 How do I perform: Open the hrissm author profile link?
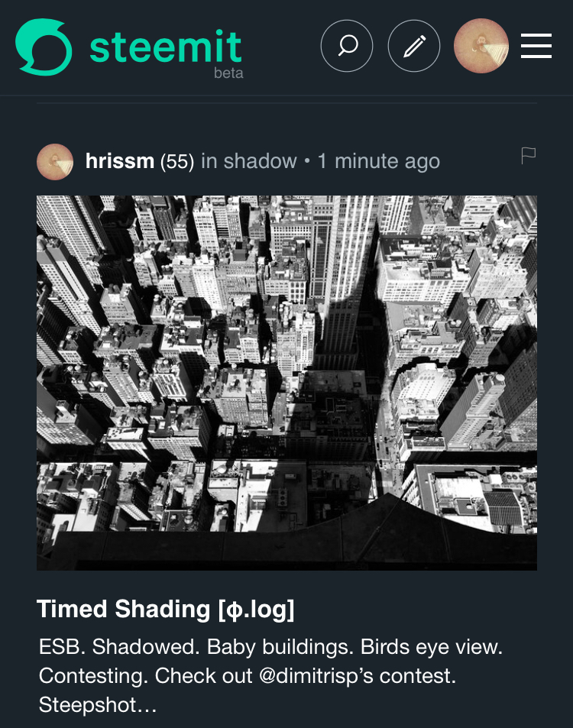tap(120, 161)
